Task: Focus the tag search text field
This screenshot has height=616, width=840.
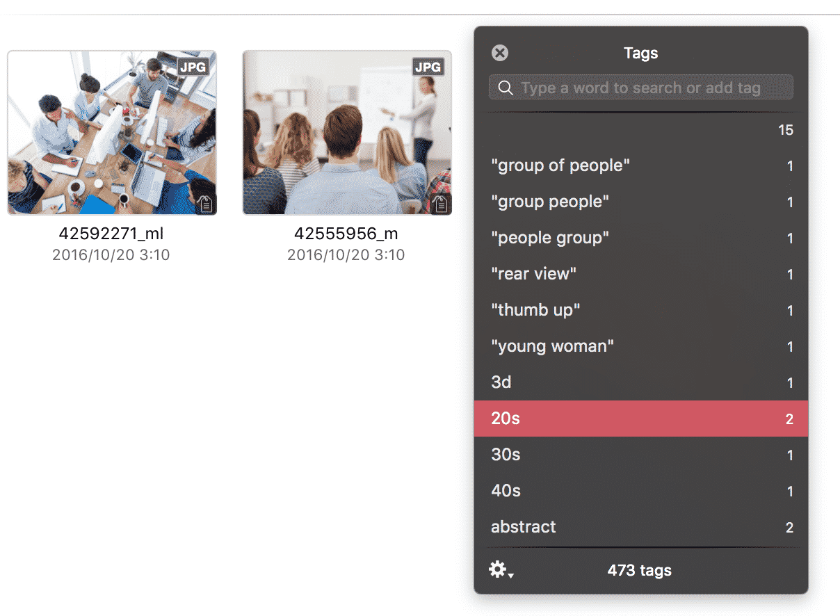Action: coord(640,88)
